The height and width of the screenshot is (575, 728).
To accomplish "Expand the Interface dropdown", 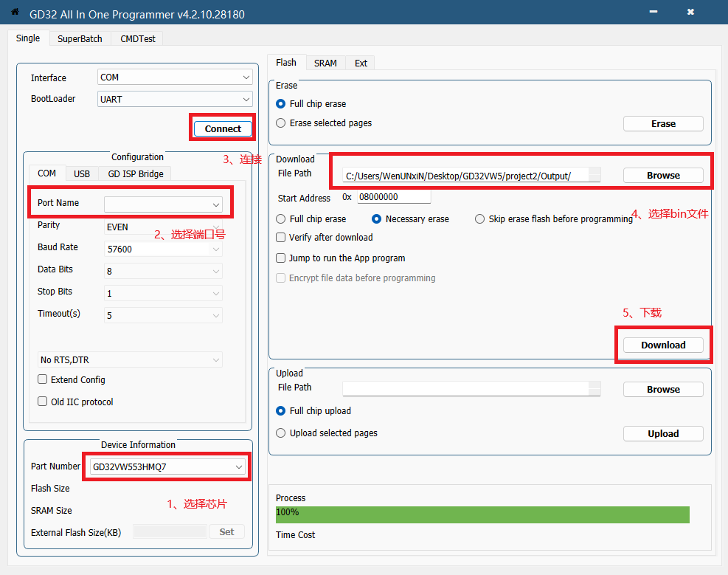I will [175, 77].
